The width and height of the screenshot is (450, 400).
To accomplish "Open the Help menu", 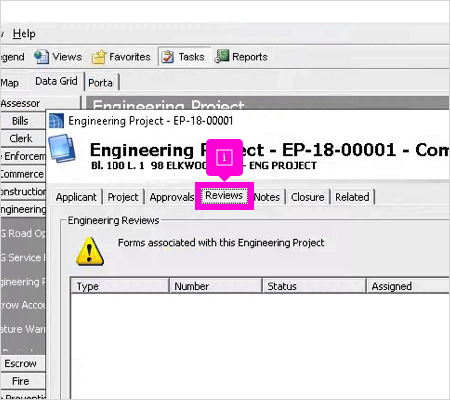I will point(24,34).
